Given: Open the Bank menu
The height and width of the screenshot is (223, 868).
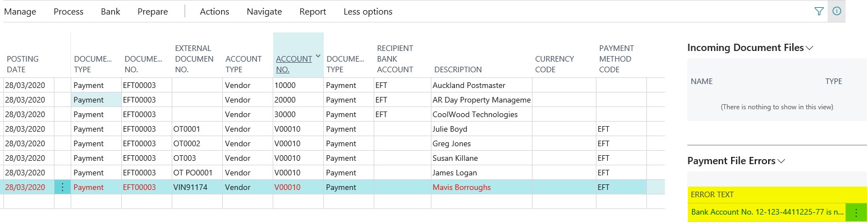Looking at the screenshot, I should point(111,11).
